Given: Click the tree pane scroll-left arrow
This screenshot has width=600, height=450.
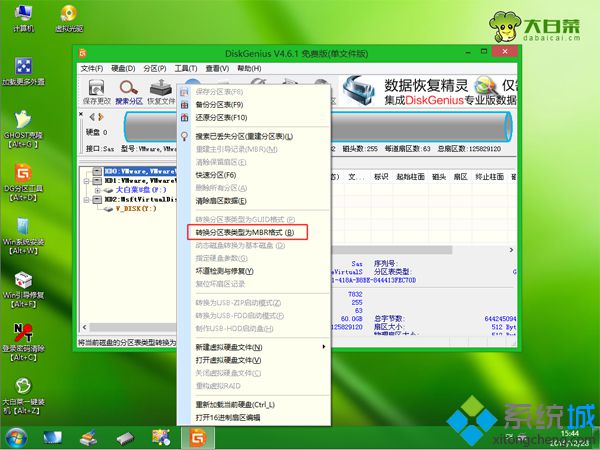Looking at the screenshot, I should click(85, 327).
